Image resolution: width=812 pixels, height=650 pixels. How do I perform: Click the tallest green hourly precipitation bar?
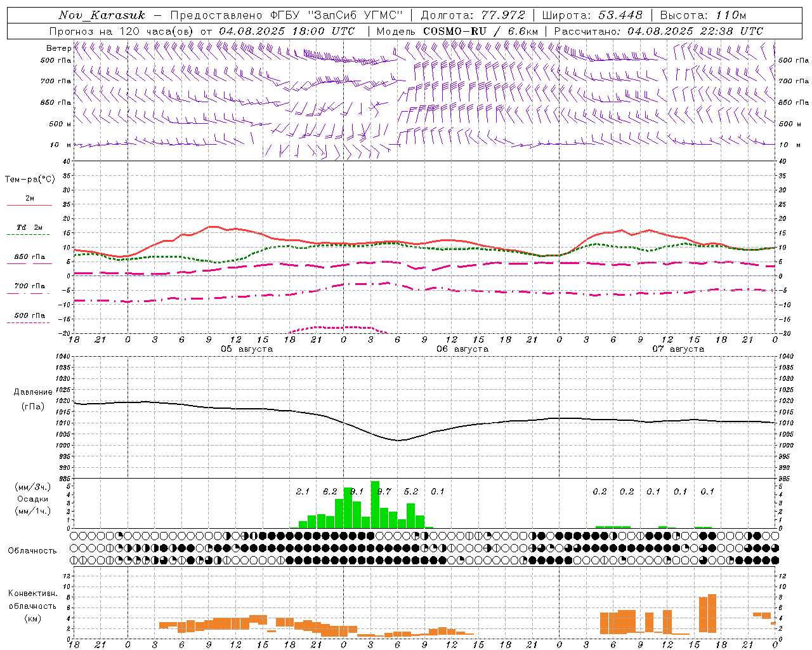coord(375,505)
